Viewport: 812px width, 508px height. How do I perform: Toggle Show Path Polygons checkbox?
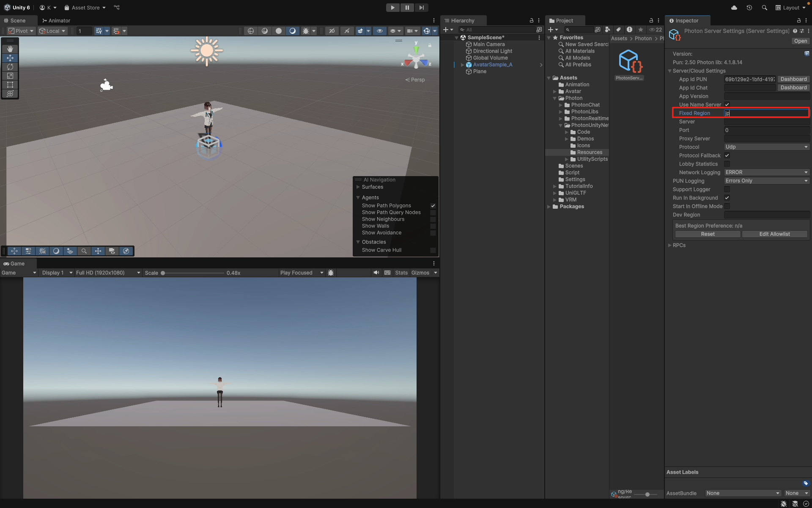433,206
